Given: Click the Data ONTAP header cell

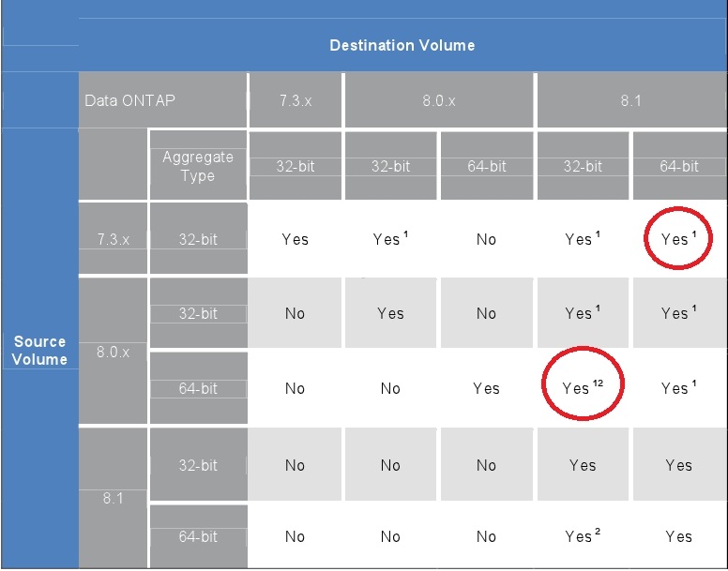Looking at the screenshot, I should (162, 100).
